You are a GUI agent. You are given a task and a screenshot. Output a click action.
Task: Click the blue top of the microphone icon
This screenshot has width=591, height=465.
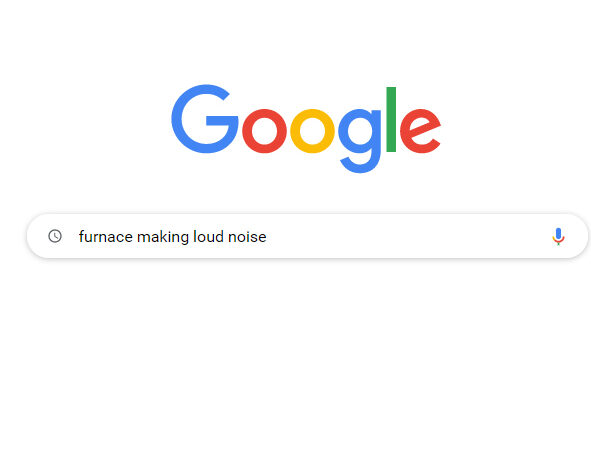coord(558,233)
